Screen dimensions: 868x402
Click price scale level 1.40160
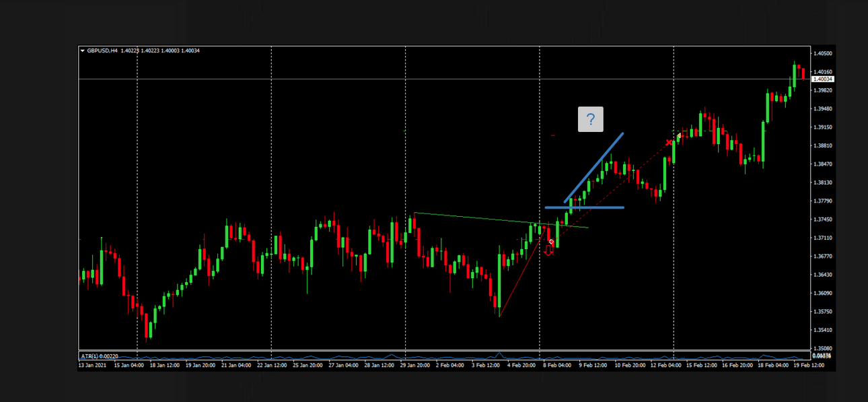823,71
